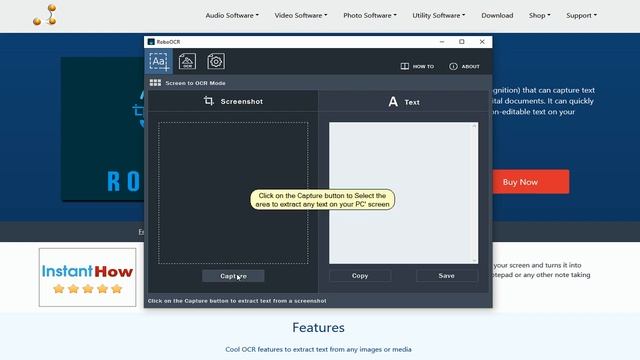Click the Text panel header label
The width and height of the screenshot is (640, 360).
coord(412,102)
